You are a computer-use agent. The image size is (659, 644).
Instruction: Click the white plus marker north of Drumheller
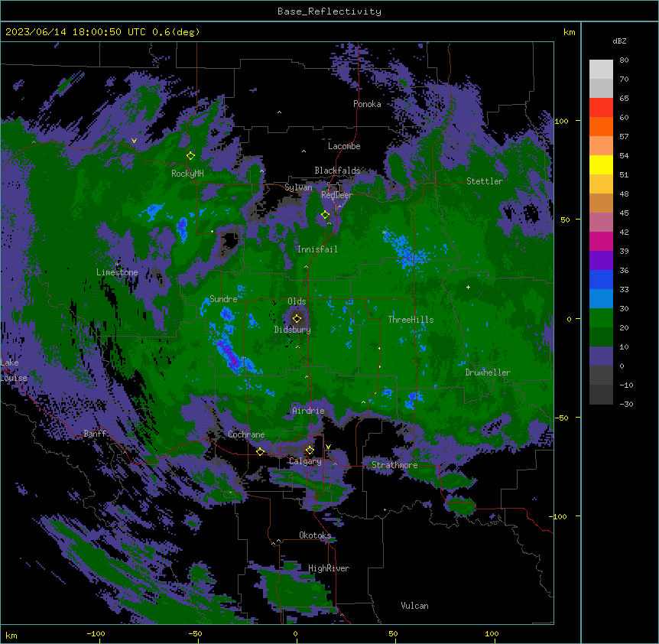pyautogui.click(x=468, y=287)
